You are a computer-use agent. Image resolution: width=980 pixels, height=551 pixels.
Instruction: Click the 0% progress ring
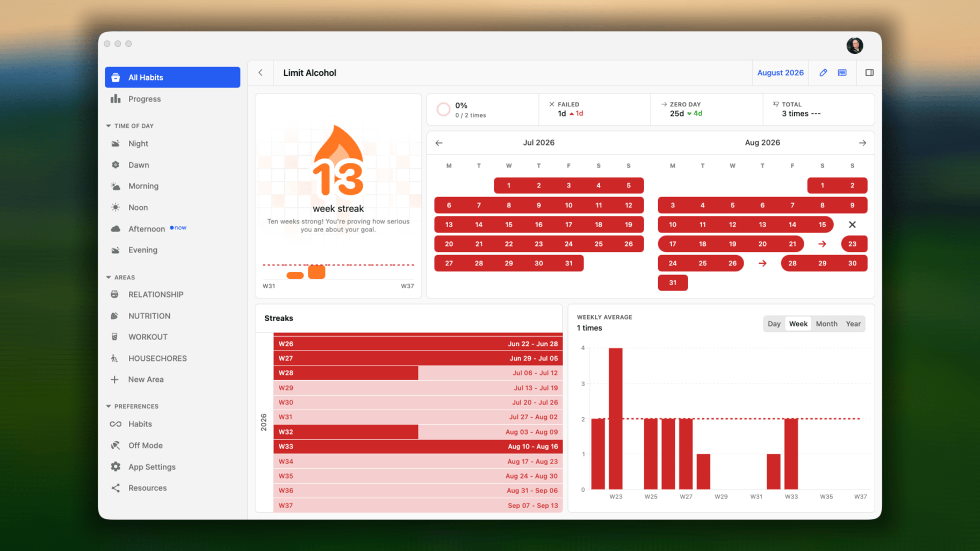443,110
